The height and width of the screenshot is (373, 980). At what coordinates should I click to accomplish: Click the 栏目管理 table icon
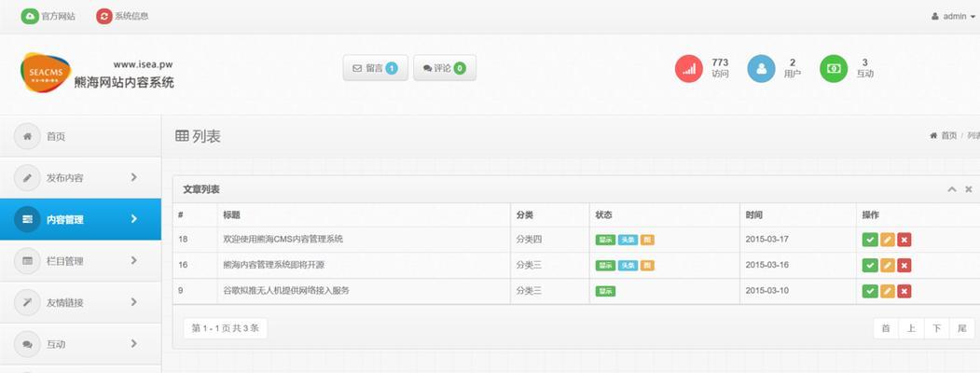tap(27, 261)
